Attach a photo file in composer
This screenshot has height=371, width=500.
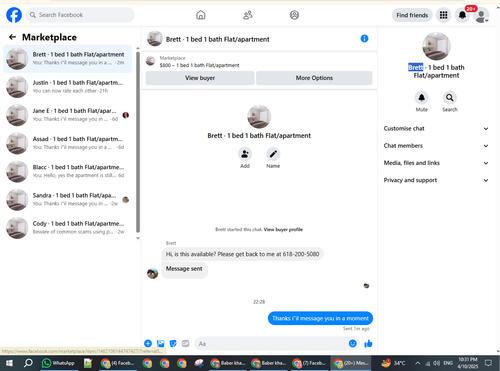161,343
